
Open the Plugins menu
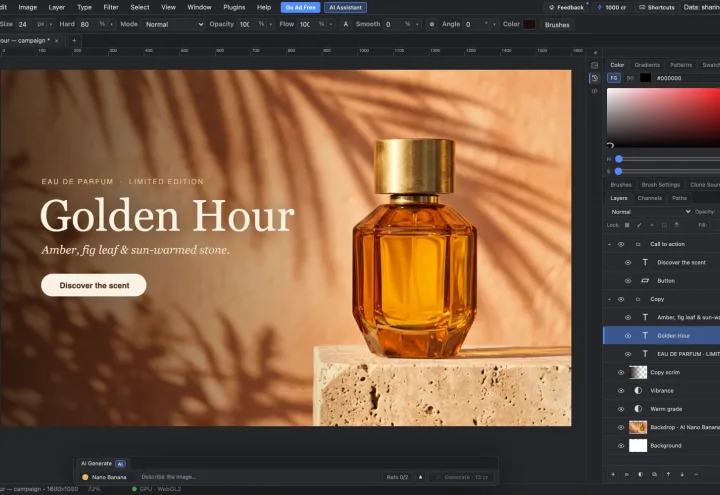point(234,7)
